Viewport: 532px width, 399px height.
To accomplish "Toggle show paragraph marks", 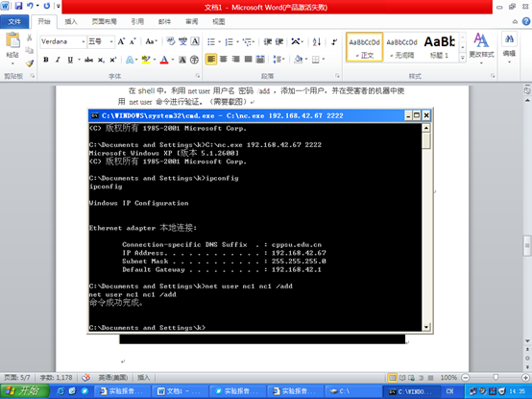I will (334, 41).
